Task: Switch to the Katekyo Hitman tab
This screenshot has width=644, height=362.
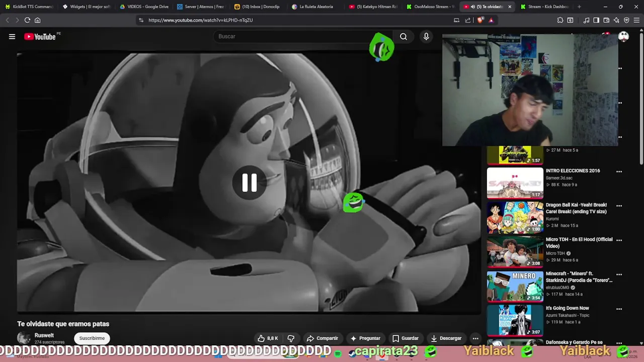Action: (373, 7)
